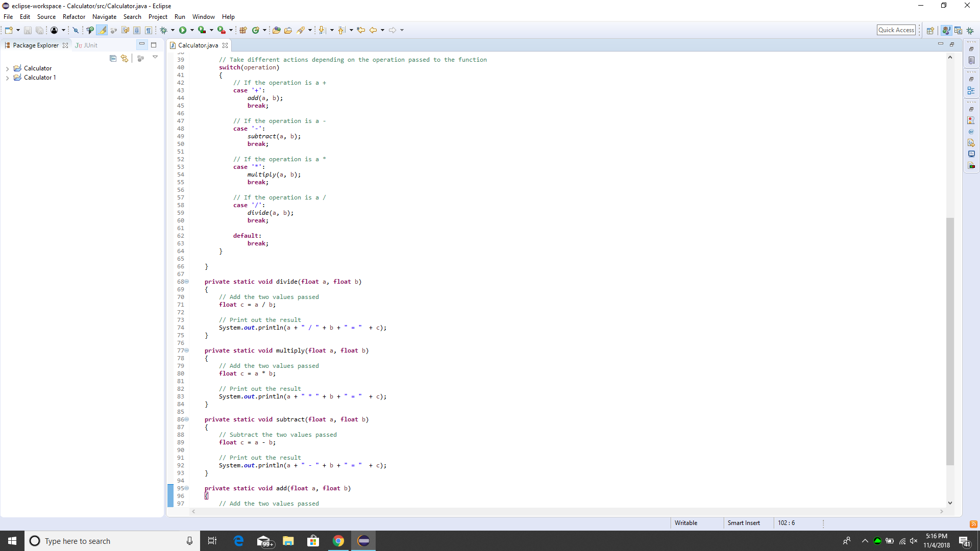Open the Refactor menu
Image resolution: width=980 pixels, height=551 pixels.
pyautogui.click(x=73, y=17)
